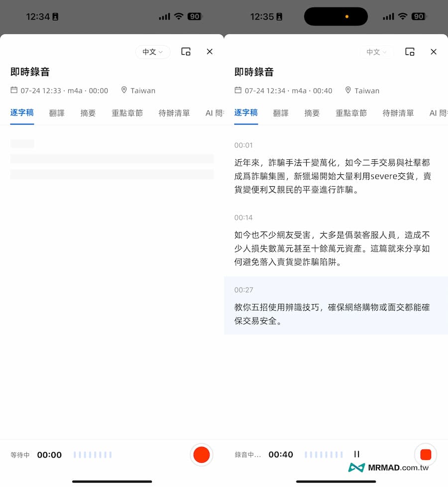Go to 待辦清單 tab on right screen
Viewport: 448px width, 487px height.
[x=398, y=113]
